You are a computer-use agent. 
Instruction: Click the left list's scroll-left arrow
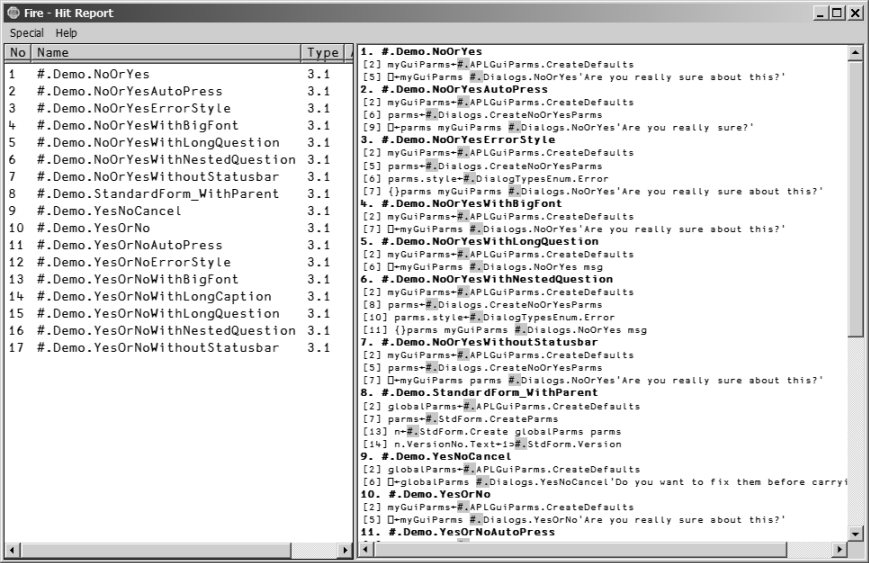coord(13,550)
